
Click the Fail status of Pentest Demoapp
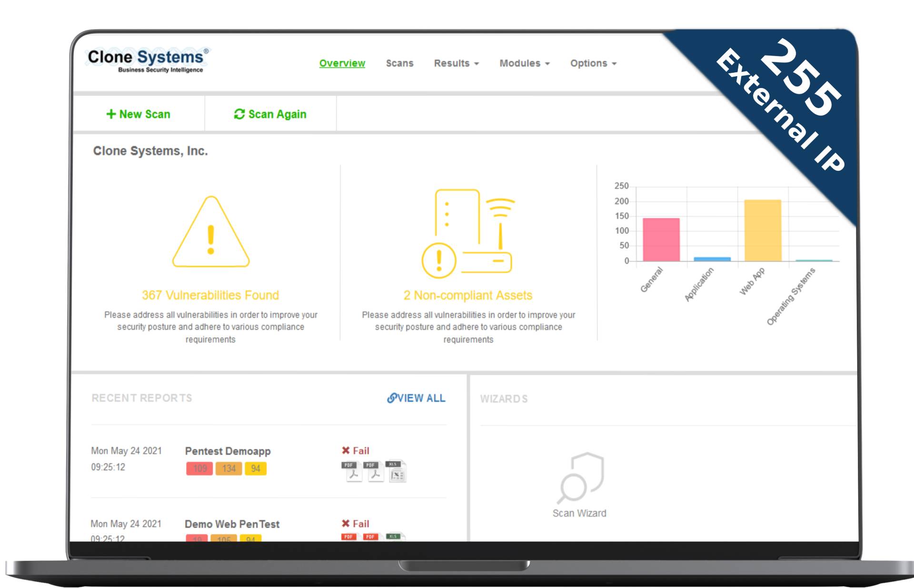(x=355, y=451)
